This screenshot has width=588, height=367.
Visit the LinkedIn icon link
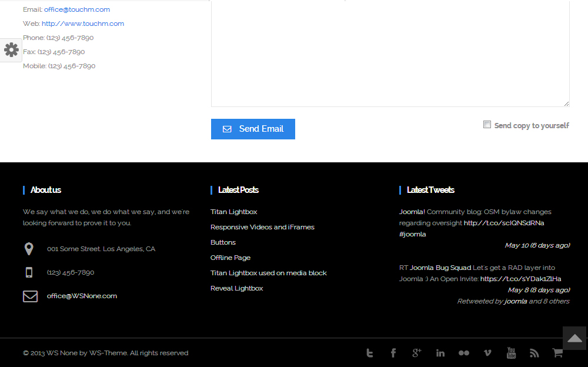(x=440, y=353)
